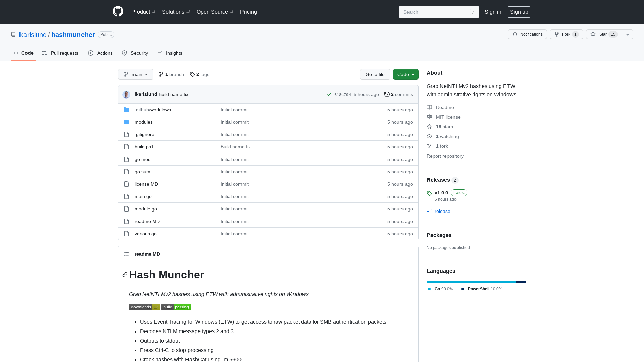This screenshot has height=362, width=644.
Task: Open the readme.MD file in the list
Action: (147, 222)
